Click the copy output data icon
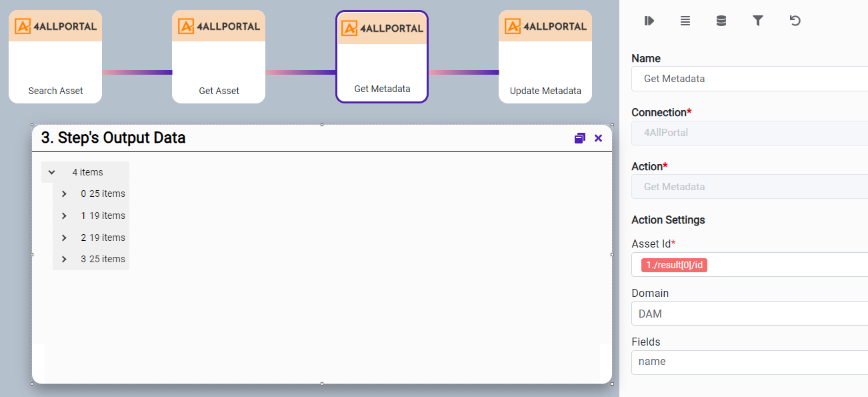868x397 pixels. click(579, 138)
